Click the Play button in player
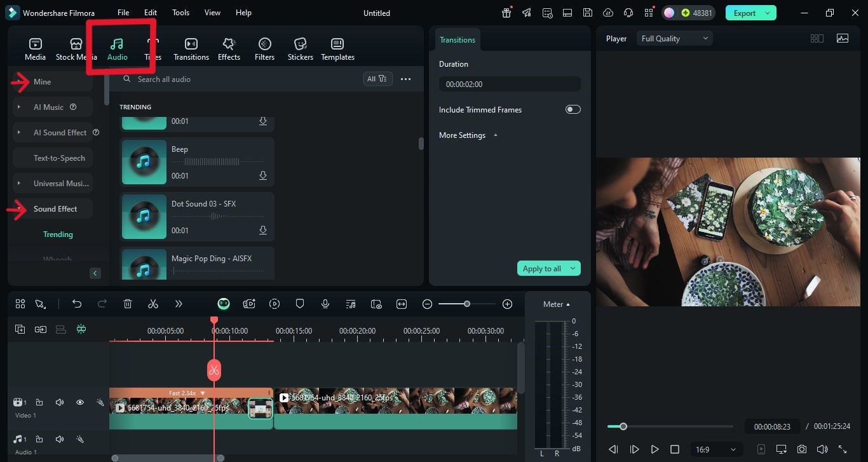Image resolution: width=868 pixels, height=462 pixels. point(654,449)
